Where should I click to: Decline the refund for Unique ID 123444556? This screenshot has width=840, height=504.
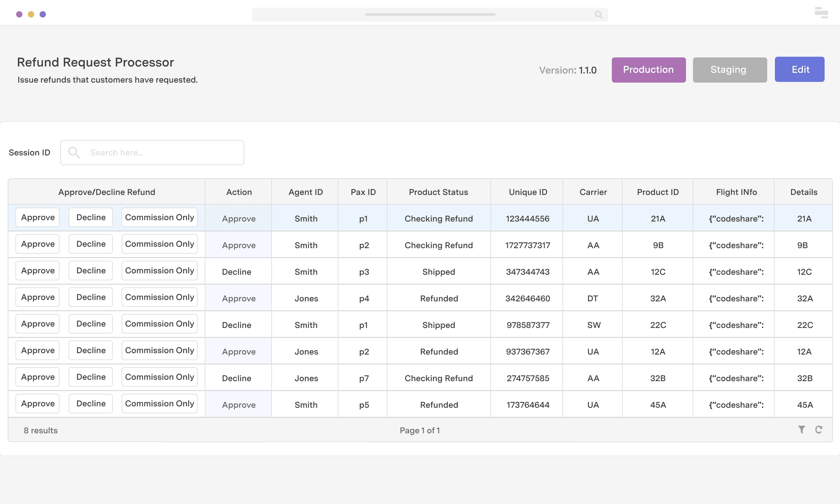[x=90, y=217]
